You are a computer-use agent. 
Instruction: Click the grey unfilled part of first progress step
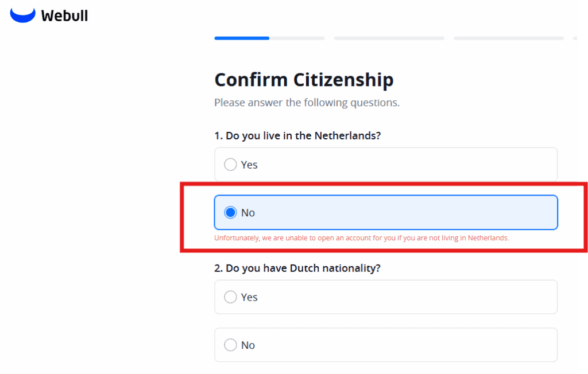297,38
